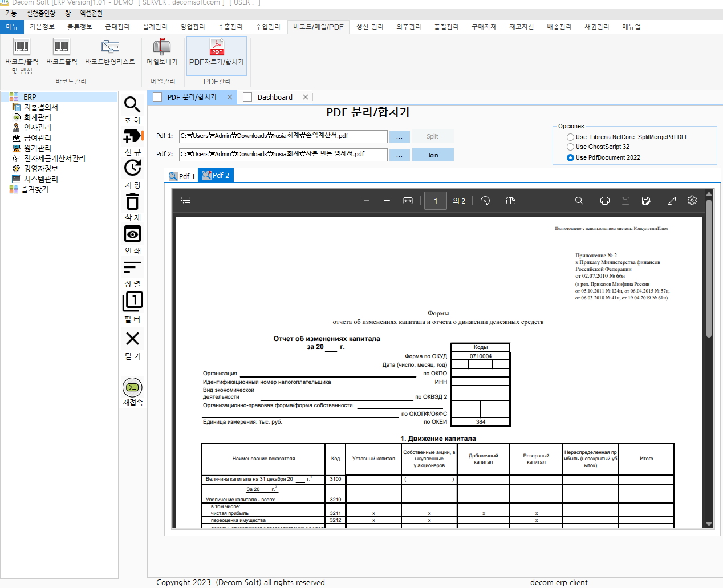Click the 저장 save icon
Viewport: 723px width, 588px height.
pyautogui.click(x=132, y=168)
